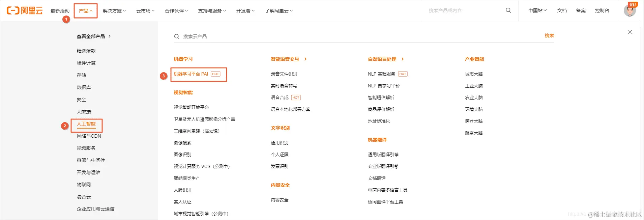The width and height of the screenshot is (644, 220).
Task: Open 城市大脑 under 产业智能
Action: 474,74
